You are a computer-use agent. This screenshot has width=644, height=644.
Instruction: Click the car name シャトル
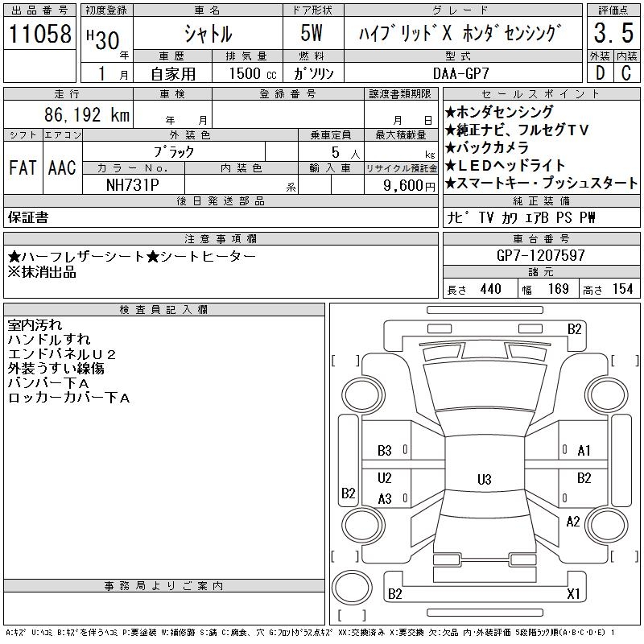click(x=208, y=33)
